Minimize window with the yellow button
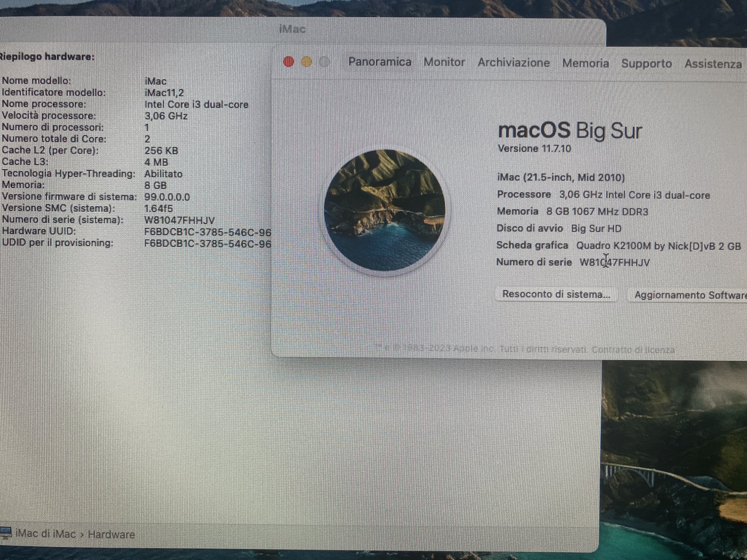This screenshot has width=747, height=560. (x=307, y=62)
